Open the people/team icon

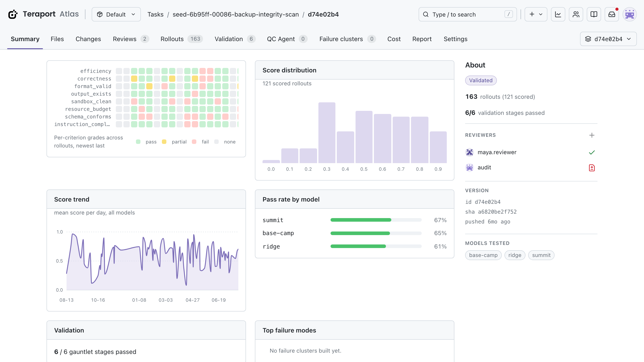576,14
